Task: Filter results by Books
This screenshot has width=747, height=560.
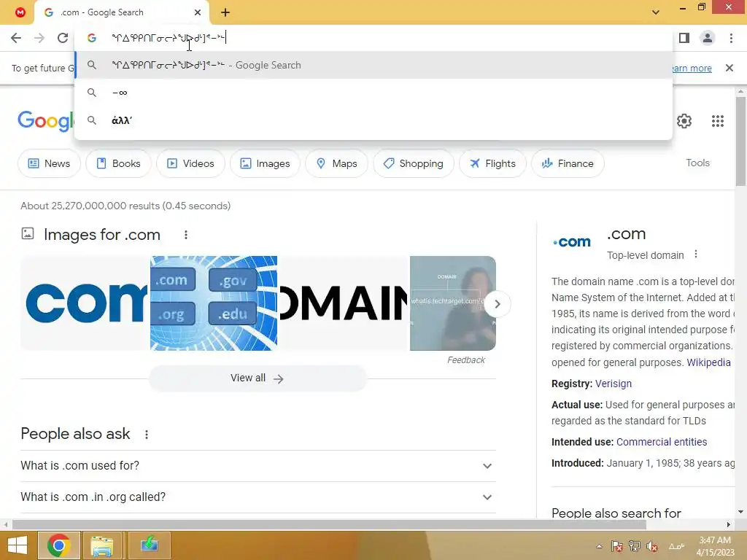Action: [118, 163]
